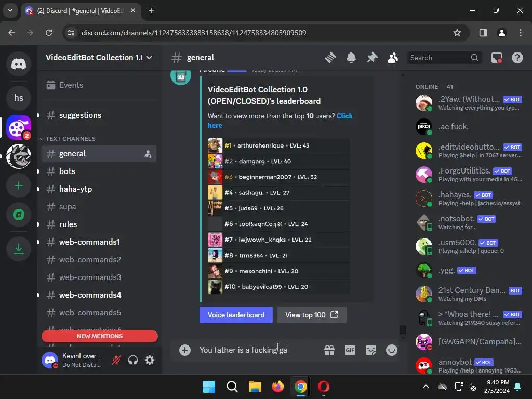Switch to the bots channel
The image size is (532, 399).
click(x=98, y=171)
